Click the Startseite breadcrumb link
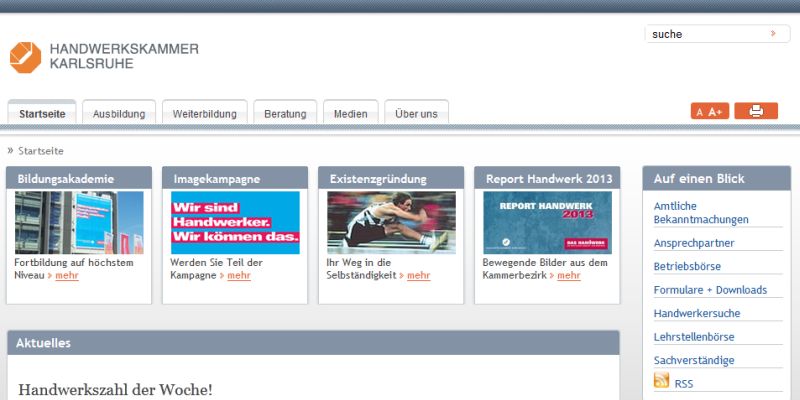 41,151
